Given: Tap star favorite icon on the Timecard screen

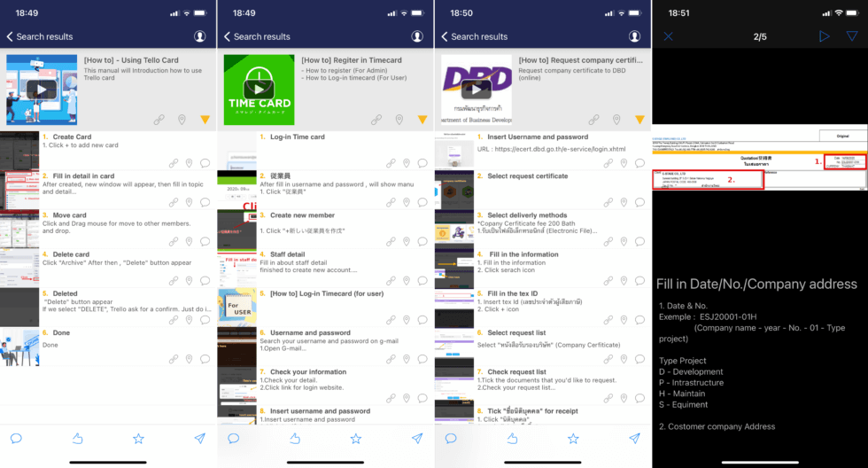Looking at the screenshot, I should point(356,439).
